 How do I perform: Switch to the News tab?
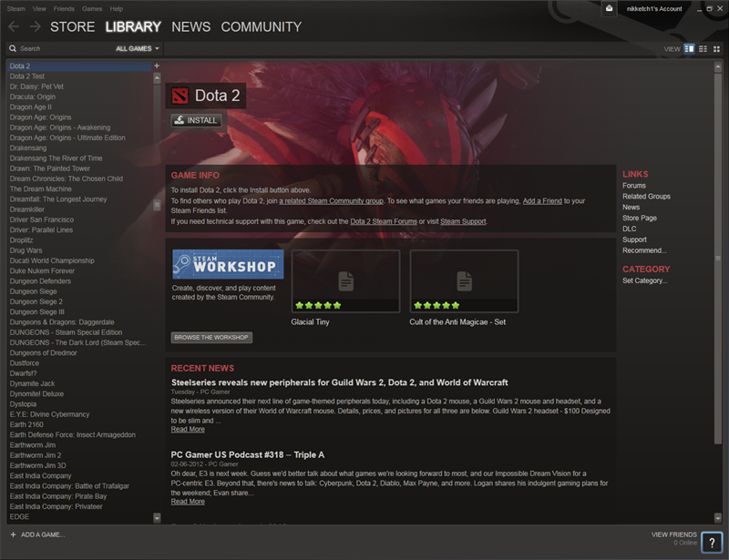coord(191,27)
